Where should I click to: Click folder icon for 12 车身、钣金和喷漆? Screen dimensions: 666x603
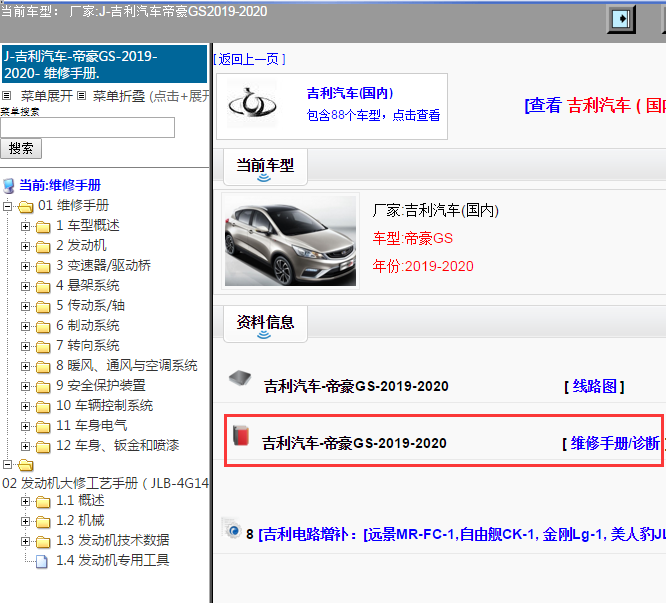click(x=43, y=446)
